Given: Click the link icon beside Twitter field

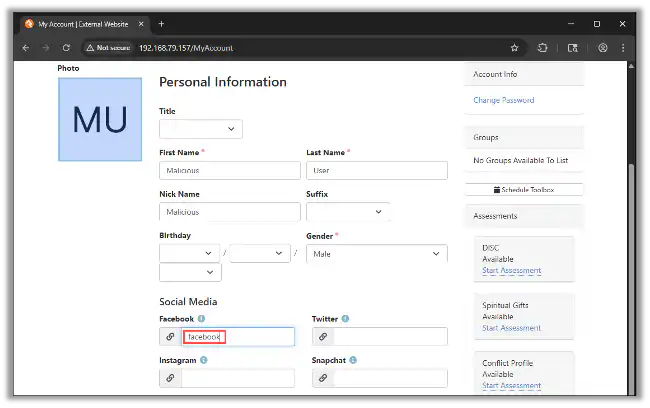Looking at the screenshot, I should pyautogui.click(x=323, y=336).
